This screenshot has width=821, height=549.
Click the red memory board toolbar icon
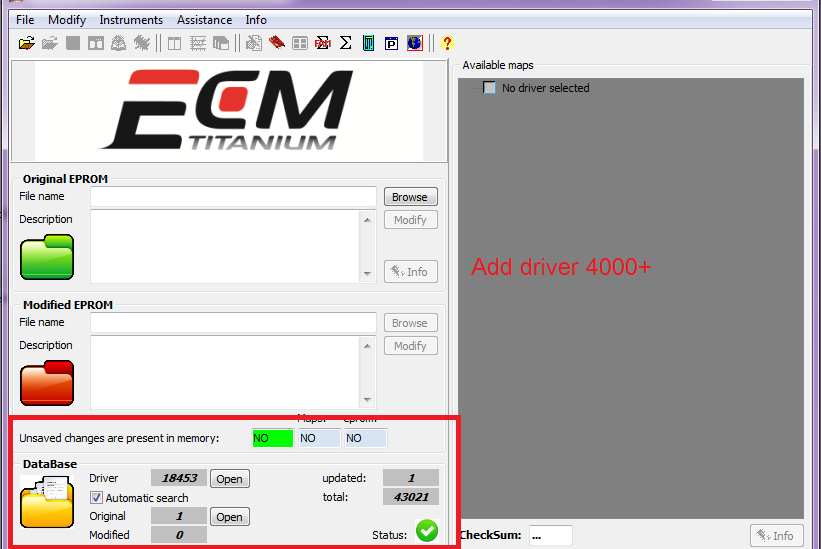click(276, 43)
